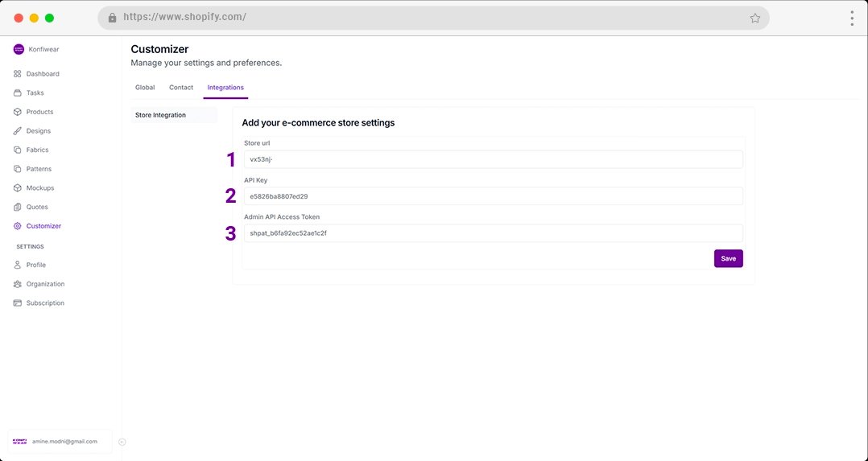
Task: Open the browser three-dot menu
Action: (851, 18)
